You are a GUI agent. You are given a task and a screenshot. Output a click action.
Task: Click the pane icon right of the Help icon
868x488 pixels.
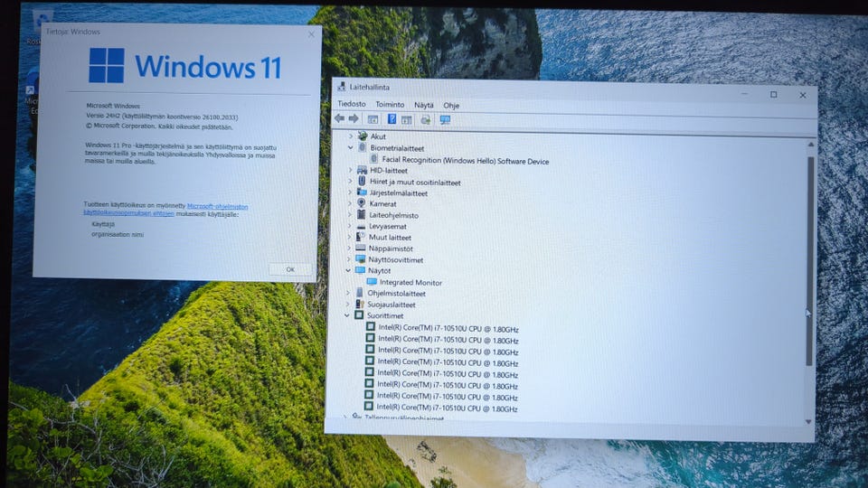(407, 119)
